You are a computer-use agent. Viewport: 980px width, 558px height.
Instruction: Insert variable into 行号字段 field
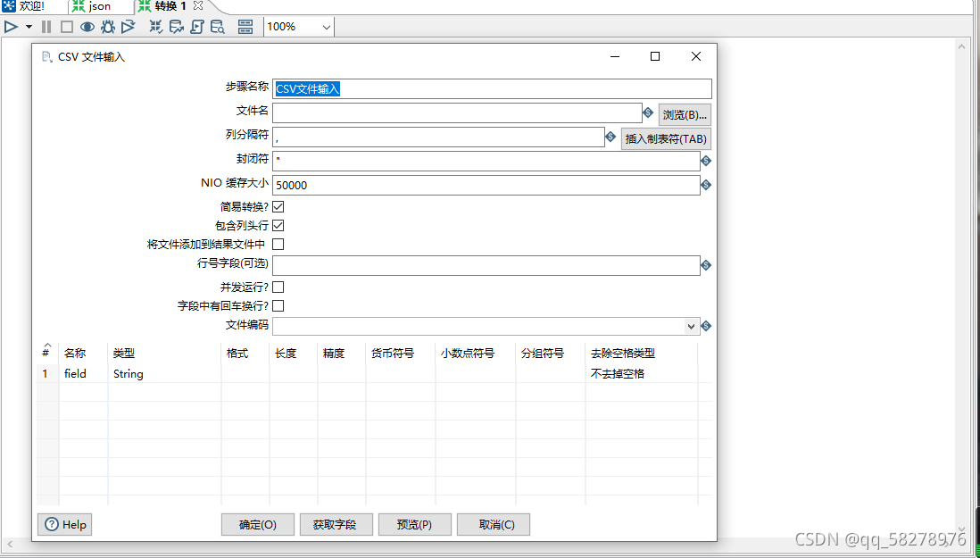tap(706, 265)
